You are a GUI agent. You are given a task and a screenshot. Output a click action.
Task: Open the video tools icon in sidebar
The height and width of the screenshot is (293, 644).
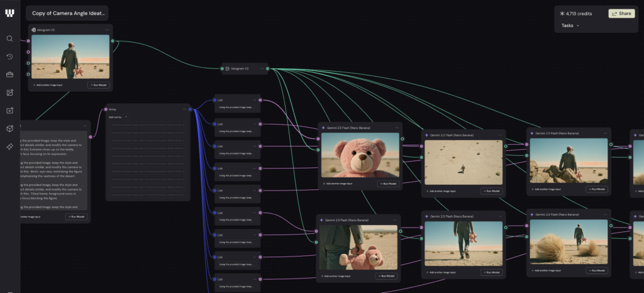pos(9,111)
